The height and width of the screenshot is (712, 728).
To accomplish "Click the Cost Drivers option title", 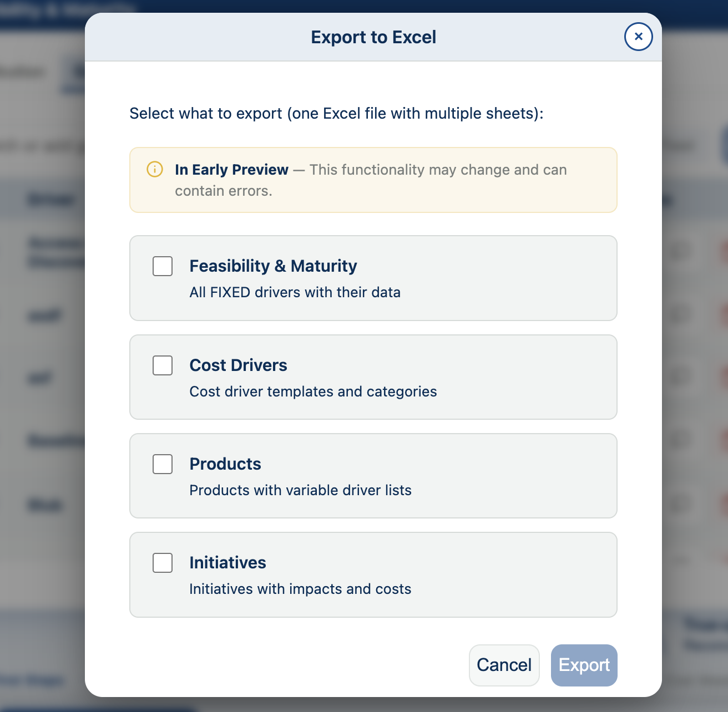I will (x=238, y=365).
